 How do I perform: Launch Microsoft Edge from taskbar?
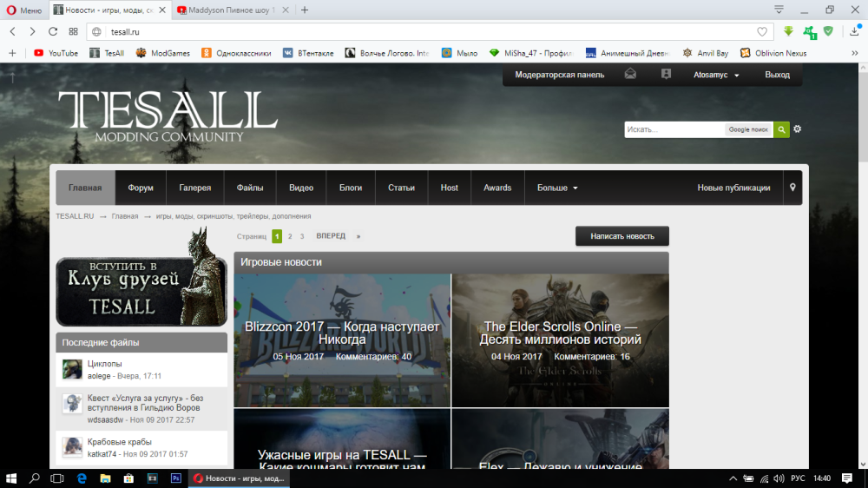click(x=82, y=478)
